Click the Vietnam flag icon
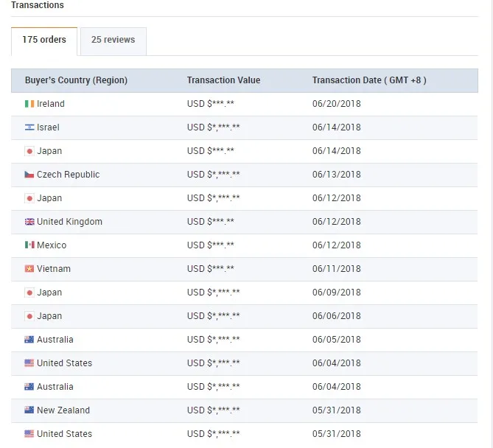The height and width of the screenshot is (448, 493). [29, 269]
